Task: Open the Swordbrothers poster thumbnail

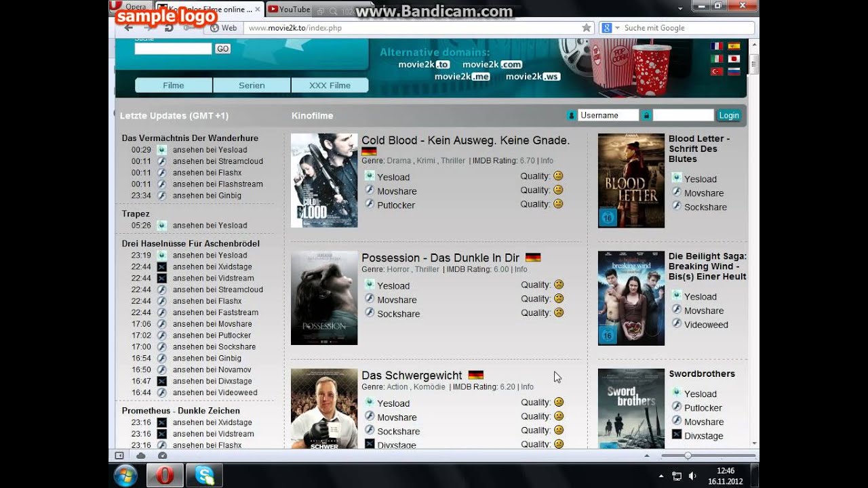Action: [x=631, y=408]
